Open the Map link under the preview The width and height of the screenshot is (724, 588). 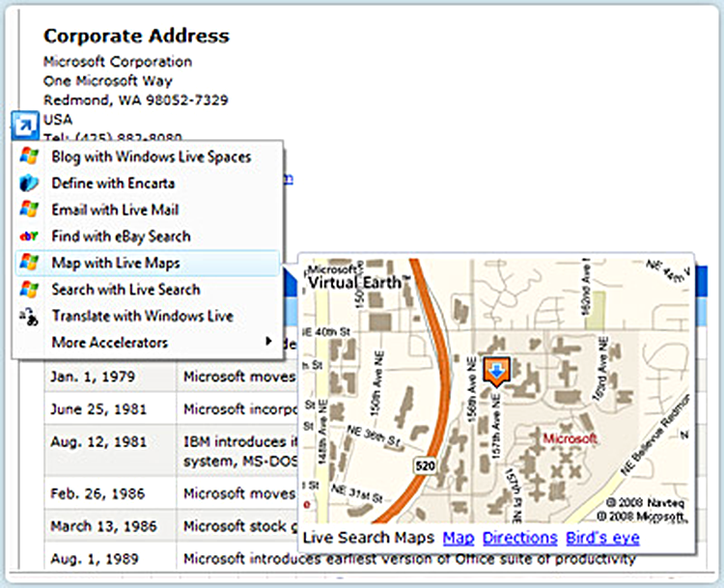pyautogui.click(x=459, y=538)
